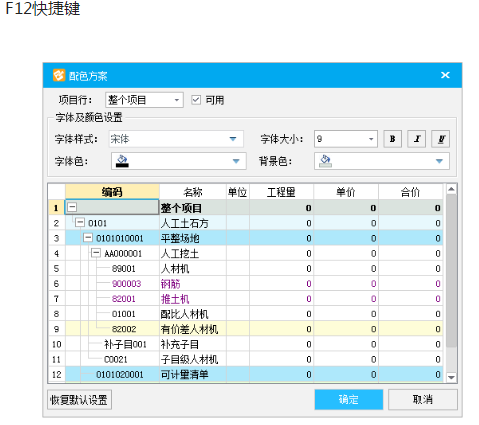Toggle the 可用 checkbox
This screenshot has width=479, height=425.
tap(196, 100)
